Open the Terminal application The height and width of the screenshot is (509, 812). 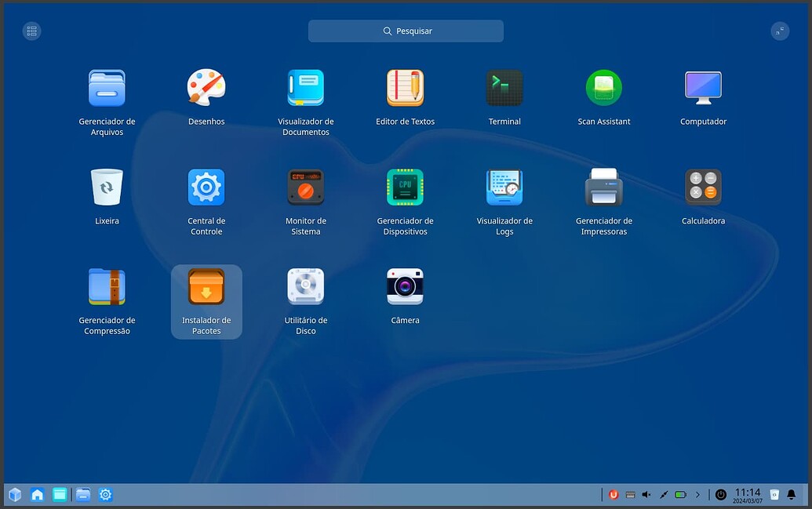(x=504, y=87)
